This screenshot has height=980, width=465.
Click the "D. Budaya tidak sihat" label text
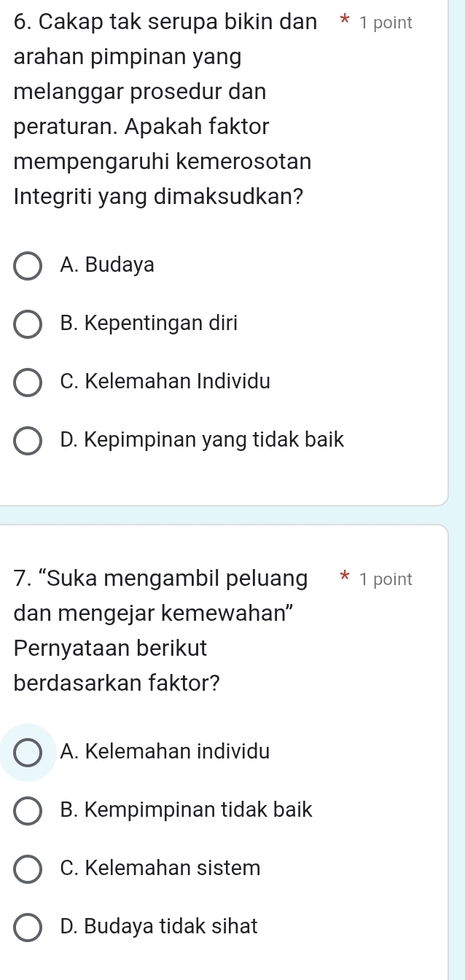click(160, 927)
